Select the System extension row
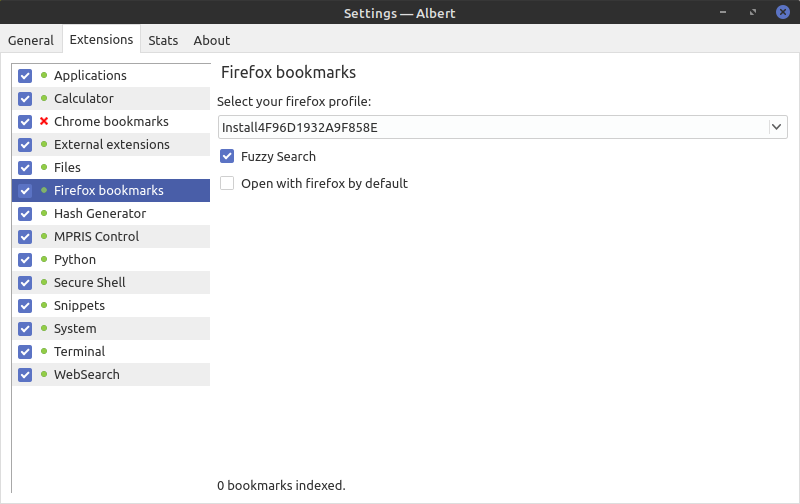Viewport: 800px width, 504px height. pyautogui.click(x=111, y=329)
